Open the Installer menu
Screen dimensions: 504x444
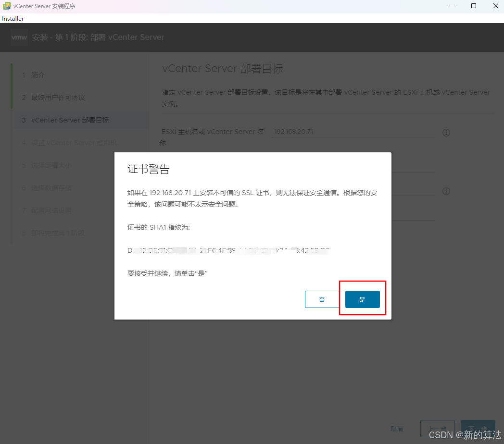[13, 19]
